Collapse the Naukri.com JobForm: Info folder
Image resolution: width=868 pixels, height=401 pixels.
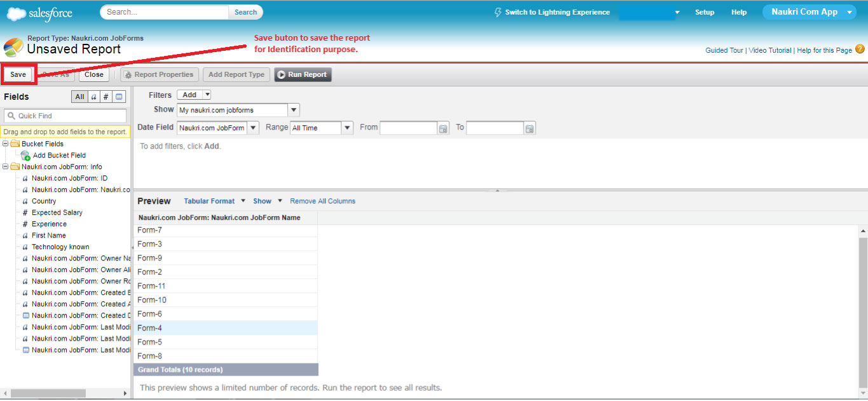[x=5, y=167]
